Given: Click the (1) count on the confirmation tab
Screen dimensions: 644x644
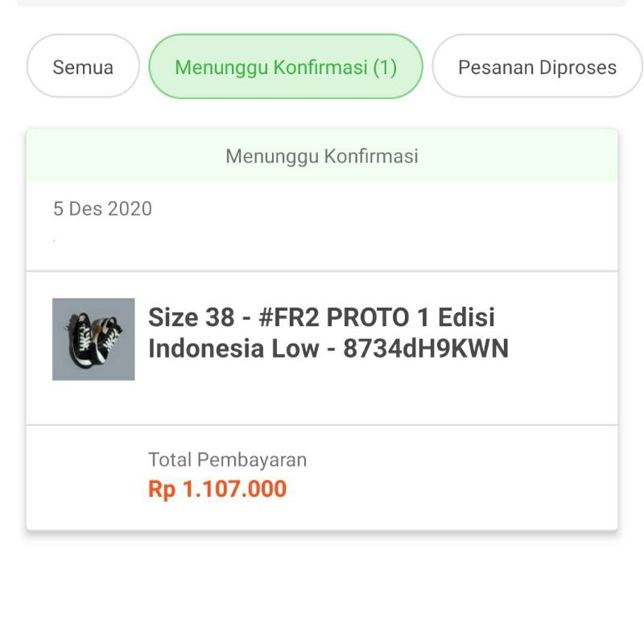Looking at the screenshot, I should click(385, 67).
